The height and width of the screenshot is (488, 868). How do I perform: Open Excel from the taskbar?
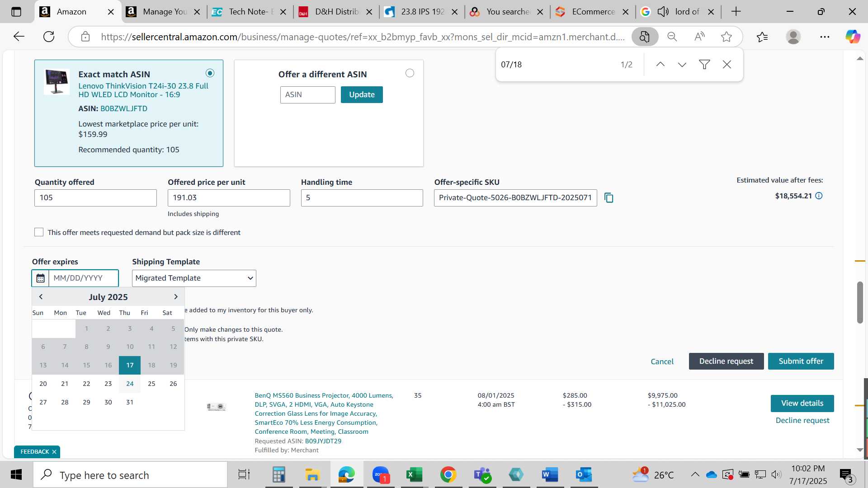(414, 475)
